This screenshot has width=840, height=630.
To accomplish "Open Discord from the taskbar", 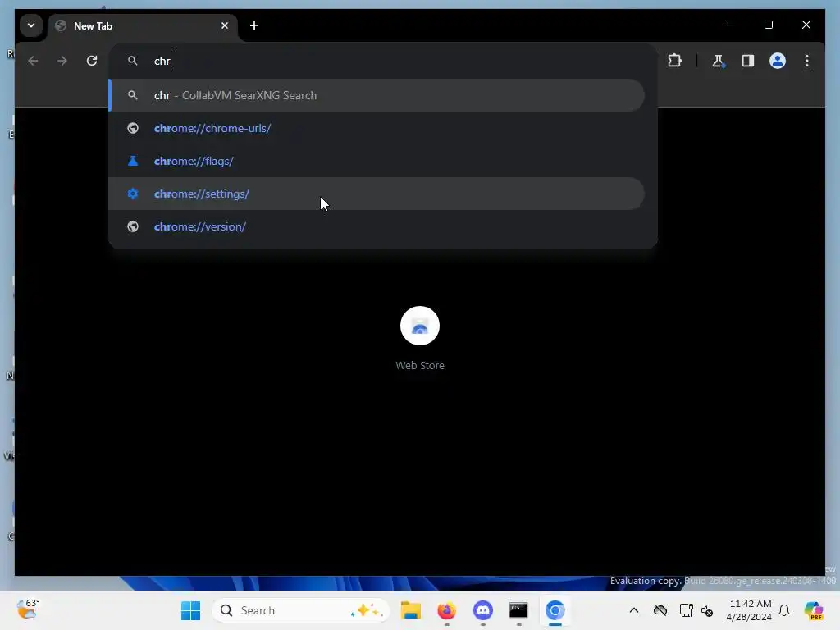I will [482, 610].
